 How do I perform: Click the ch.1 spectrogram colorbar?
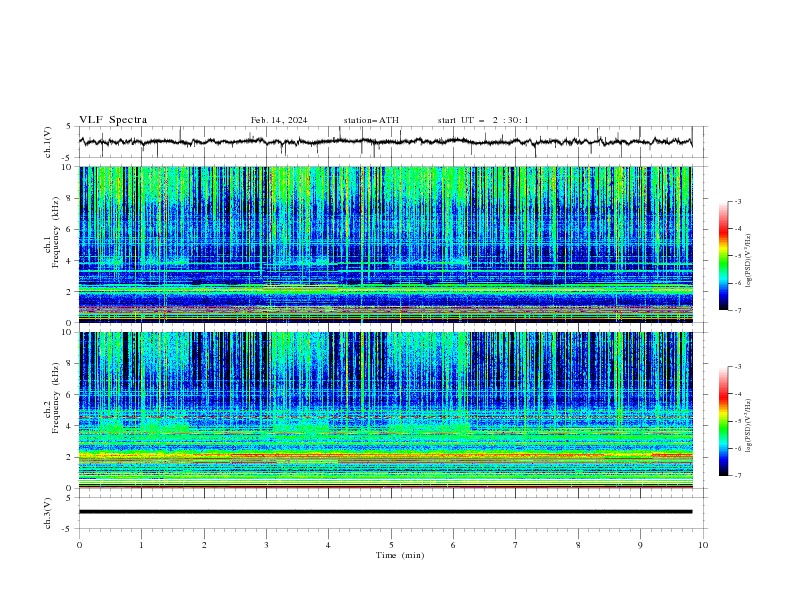tap(723, 256)
